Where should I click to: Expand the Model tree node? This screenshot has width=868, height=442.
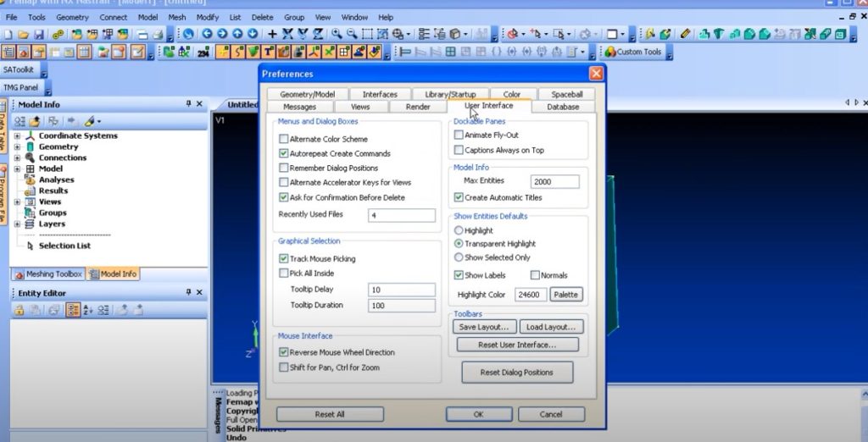[17, 169]
